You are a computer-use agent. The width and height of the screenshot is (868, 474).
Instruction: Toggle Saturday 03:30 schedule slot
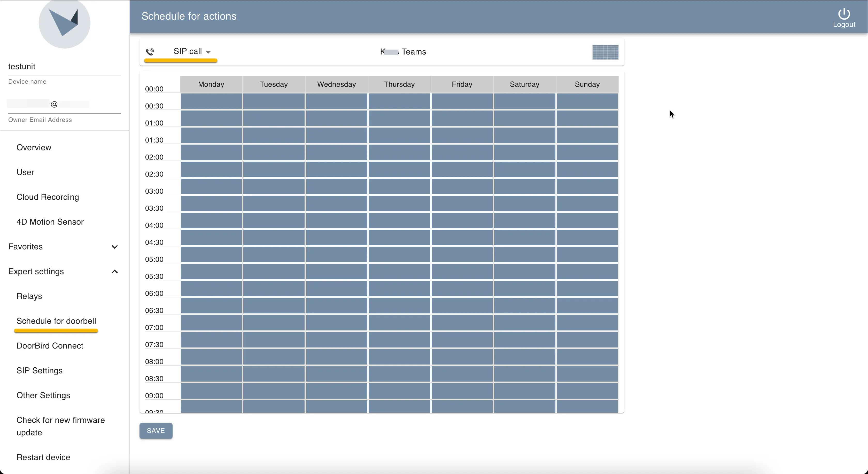[524, 220]
